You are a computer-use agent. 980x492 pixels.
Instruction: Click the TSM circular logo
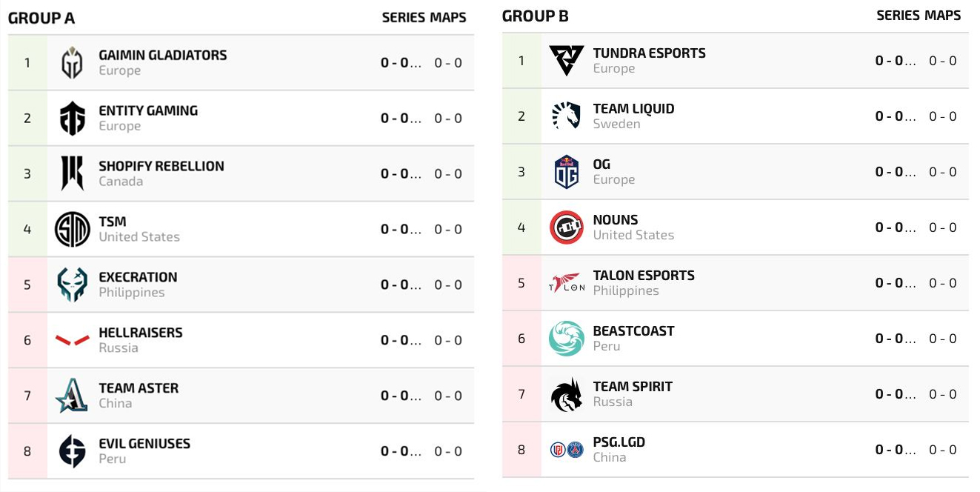(x=72, y=230)
